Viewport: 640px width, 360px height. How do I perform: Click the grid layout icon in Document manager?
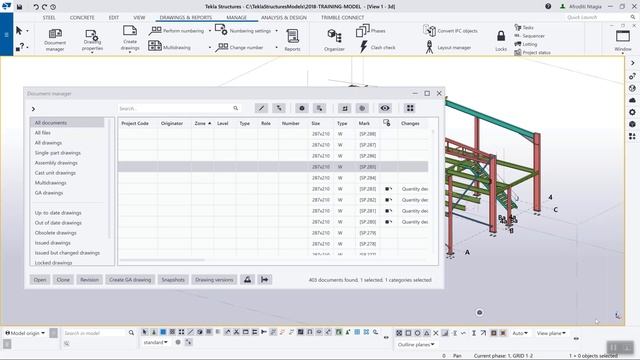coord(410,108)
